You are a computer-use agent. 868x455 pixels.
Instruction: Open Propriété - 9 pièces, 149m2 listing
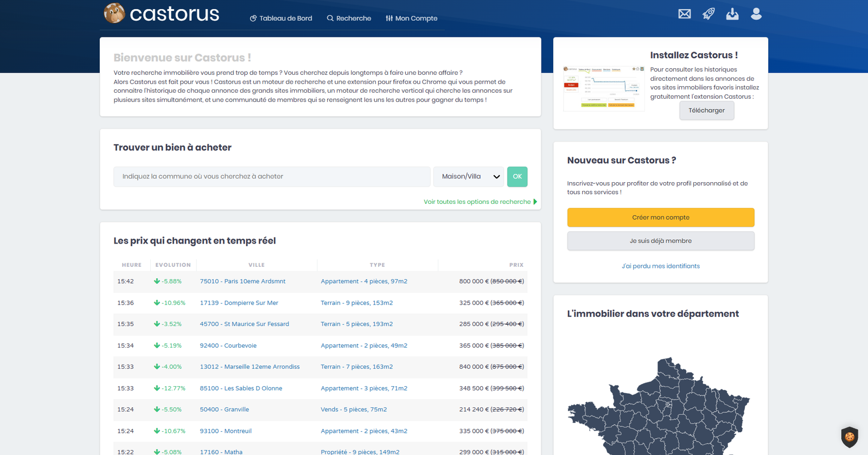click(360, 452)
